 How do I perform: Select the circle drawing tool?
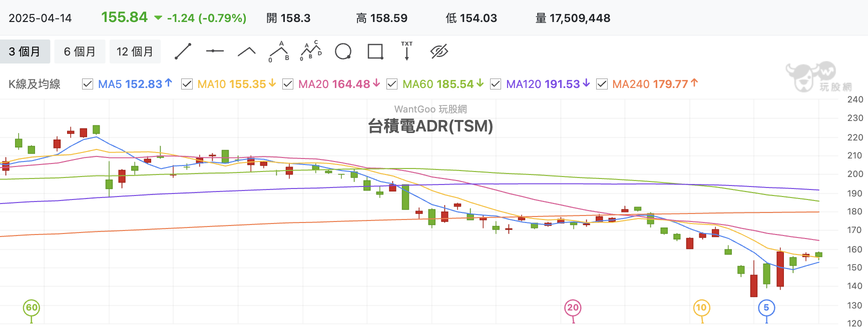pyautogui.click(x=343, y=51)
